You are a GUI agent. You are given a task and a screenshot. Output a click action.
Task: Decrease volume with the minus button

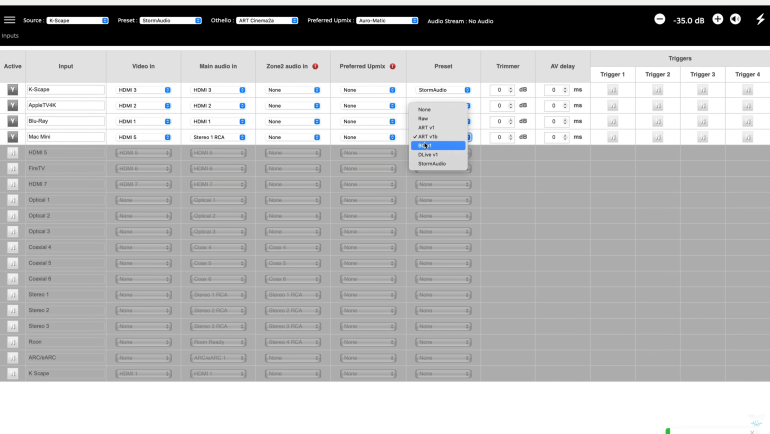coord(660,19)
